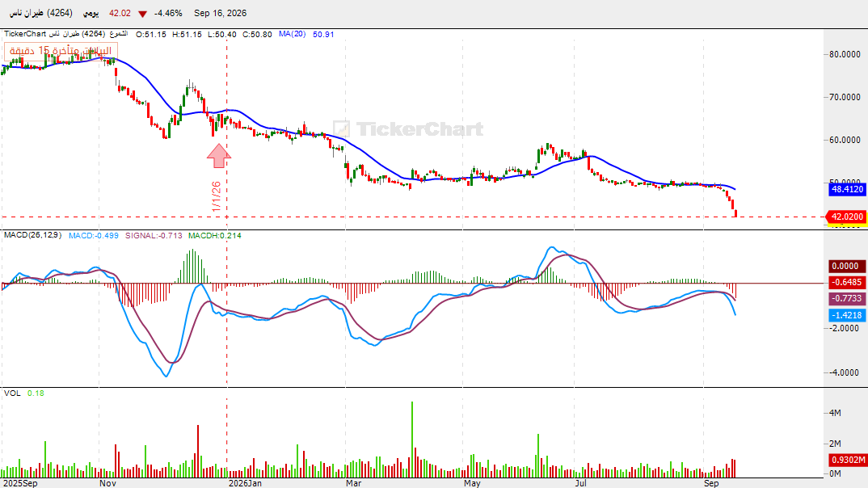
Task: Click the VOL panel label
Action: pos(12,393)
